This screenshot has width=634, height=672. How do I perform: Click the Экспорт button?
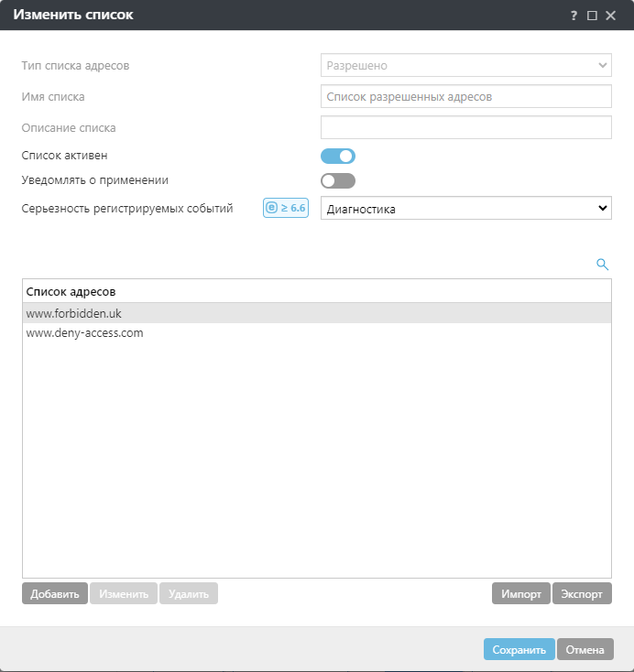coord(582,593)
